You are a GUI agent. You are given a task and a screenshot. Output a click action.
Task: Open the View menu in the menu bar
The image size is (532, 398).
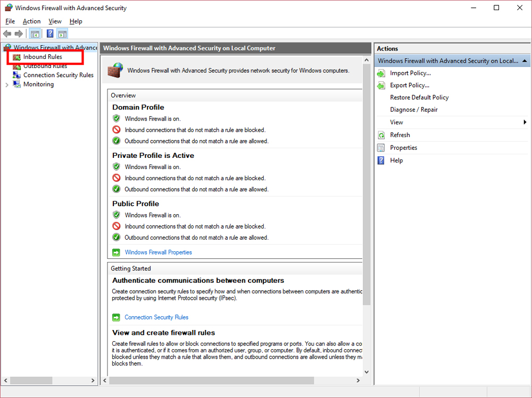(55, 21)
